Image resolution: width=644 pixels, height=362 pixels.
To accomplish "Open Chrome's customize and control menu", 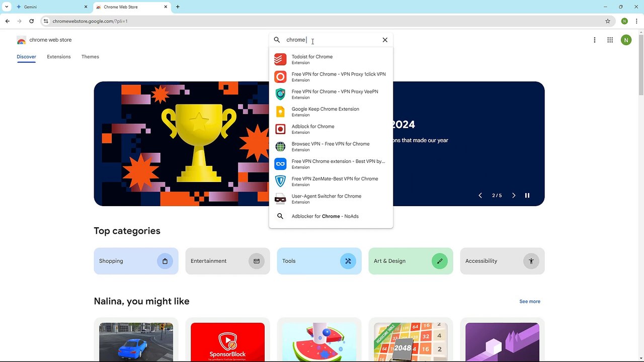I will coord(637,21).
